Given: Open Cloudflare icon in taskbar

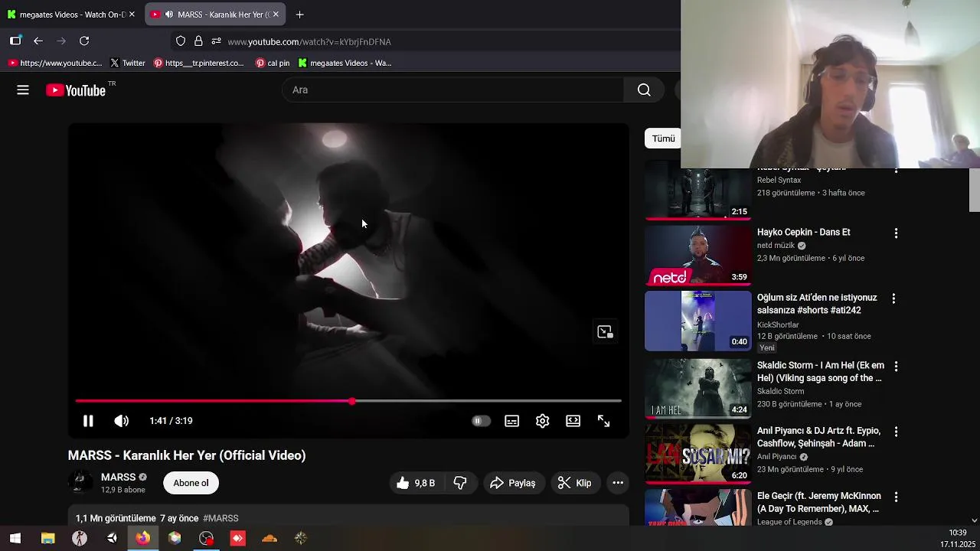Looking at the screenshot, I should tap(269, 538).
